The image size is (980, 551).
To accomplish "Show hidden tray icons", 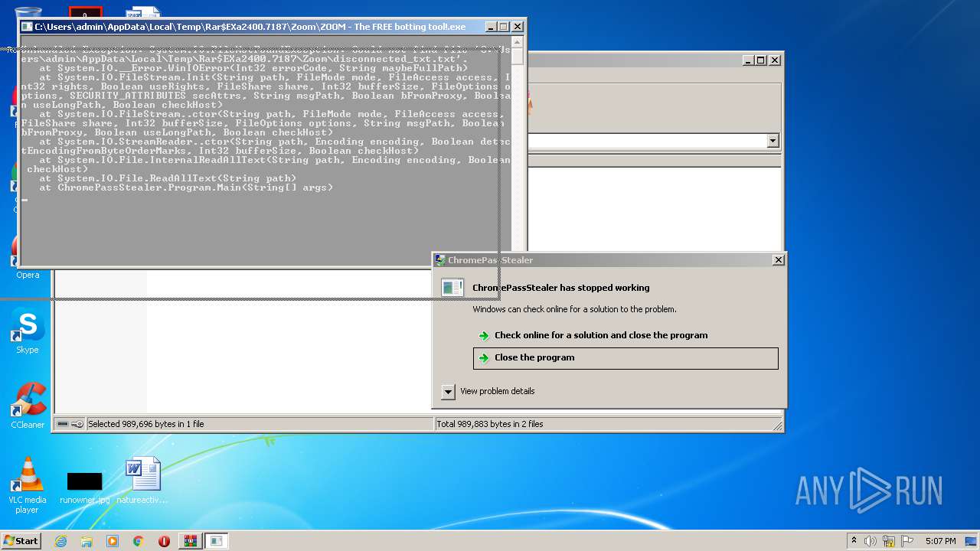I will pyautogui.click(x=854, y=540).
